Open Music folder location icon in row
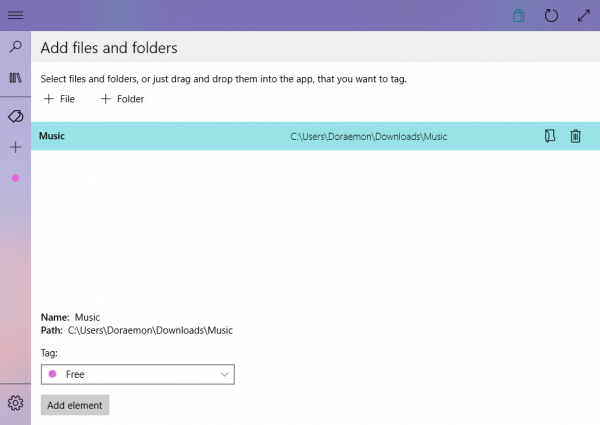 point(550,136)
